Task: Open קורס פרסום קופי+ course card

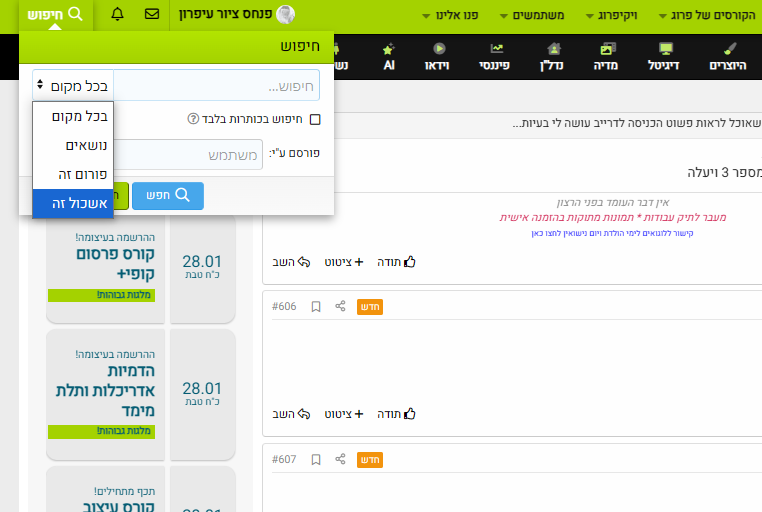Action: pos(105,269)
